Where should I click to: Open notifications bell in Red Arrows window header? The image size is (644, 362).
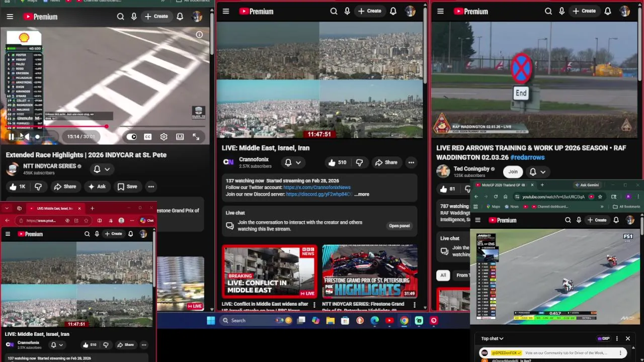608,11
